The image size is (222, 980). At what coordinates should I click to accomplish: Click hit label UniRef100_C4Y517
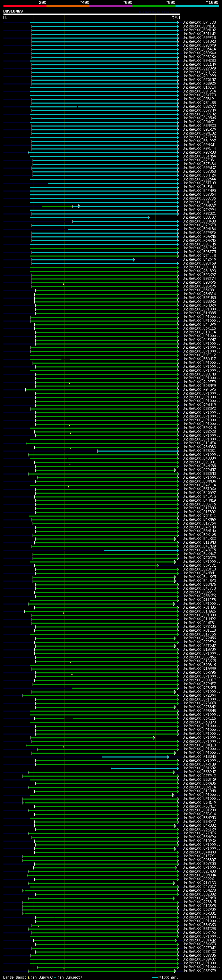point(199,887)
